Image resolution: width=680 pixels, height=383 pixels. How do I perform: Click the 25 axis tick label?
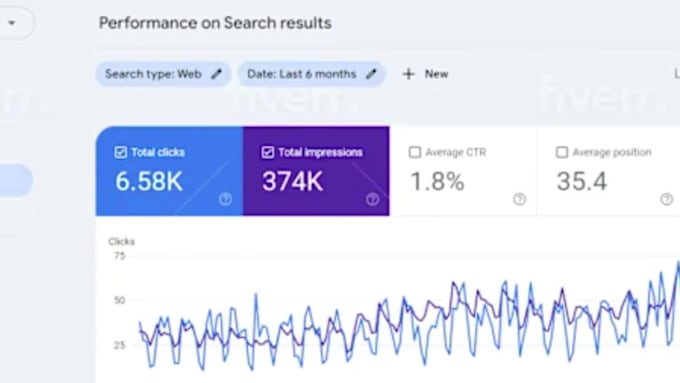point(120,345)
